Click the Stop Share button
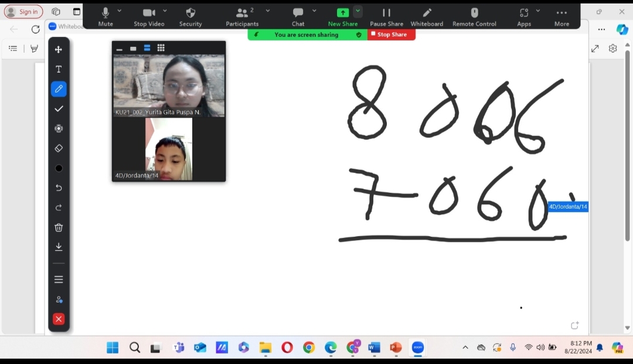The width and height of the screenshot is (633, 364). [x=391, y=35]
